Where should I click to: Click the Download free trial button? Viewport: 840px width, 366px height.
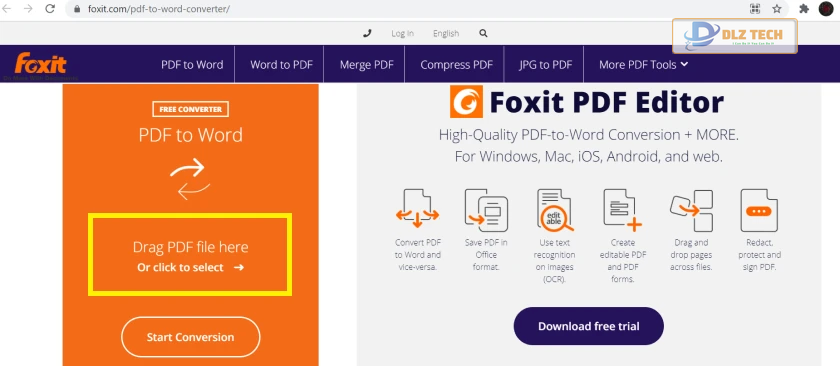588,326
